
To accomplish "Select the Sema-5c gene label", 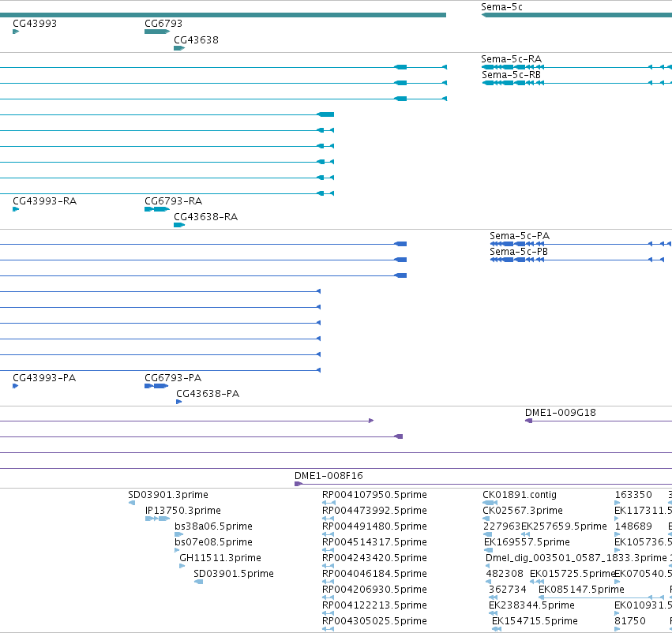I will [x=501, y=7].
